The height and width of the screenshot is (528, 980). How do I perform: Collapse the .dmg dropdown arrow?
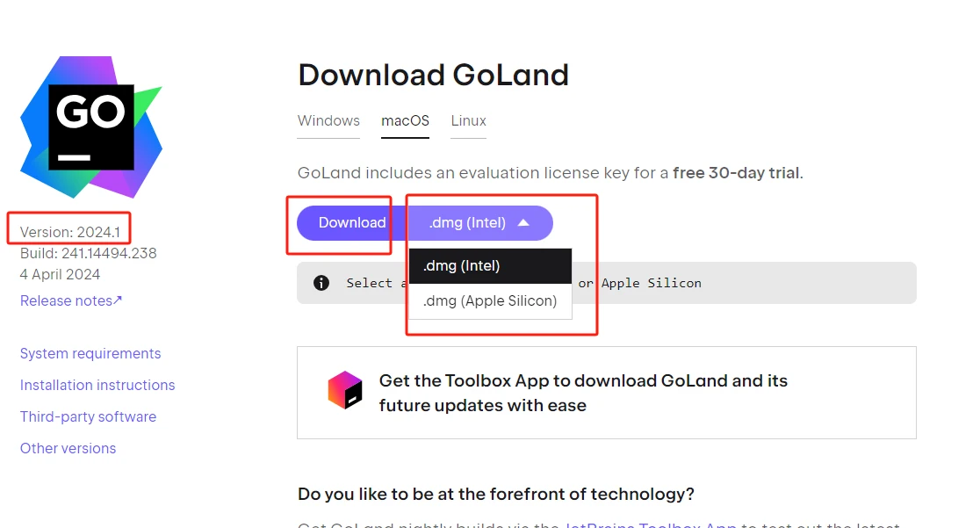click(x=523, y=223)
